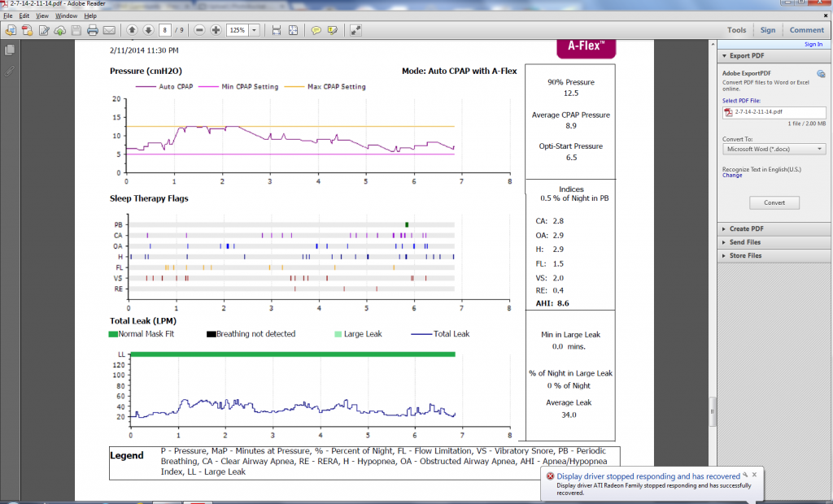Open the Edit menu
Image resolution: width=833 pixels, height=504 pixels.
pyautogui.click(x=24, y=16)
